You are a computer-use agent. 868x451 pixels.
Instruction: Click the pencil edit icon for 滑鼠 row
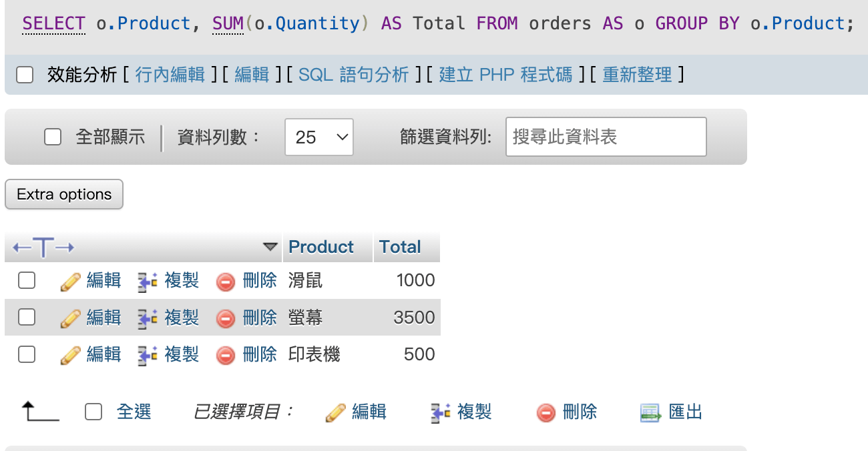(x=70, y=282)
